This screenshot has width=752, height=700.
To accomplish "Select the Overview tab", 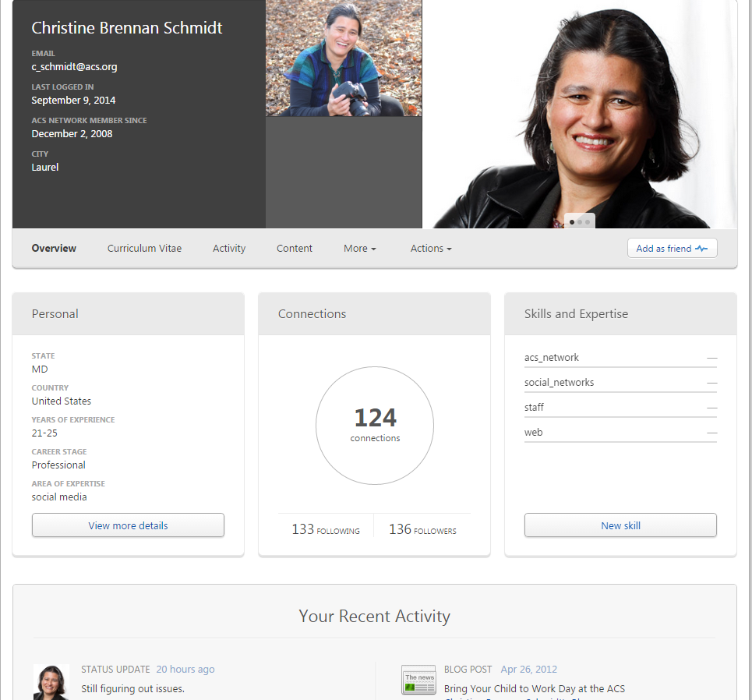I will click(54, 249).
